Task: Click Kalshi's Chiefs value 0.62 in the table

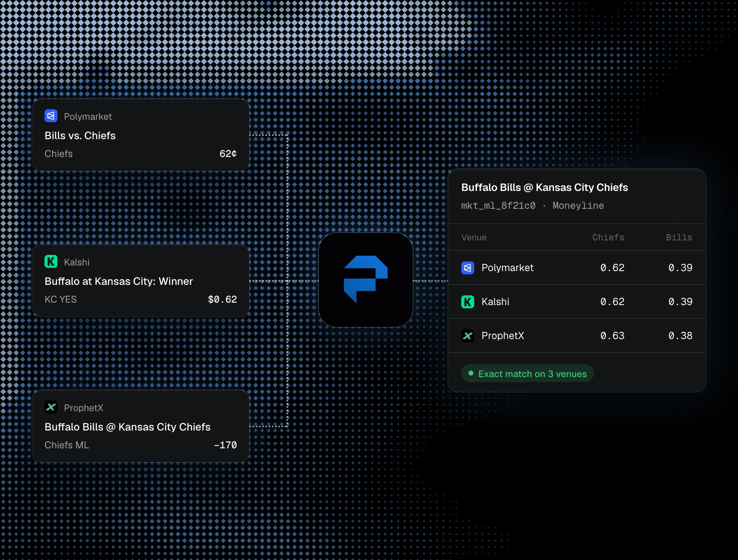Action: coord(613,302)
